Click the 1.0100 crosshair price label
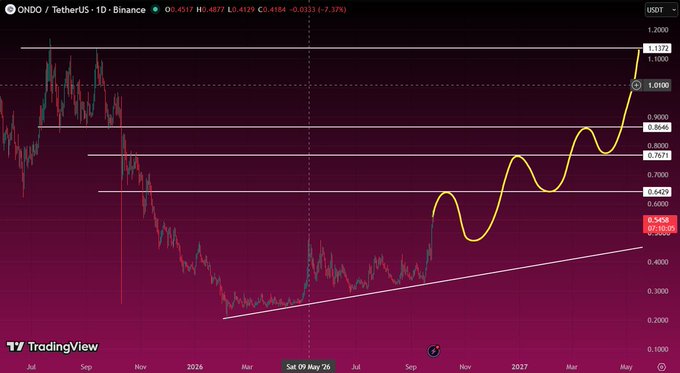Viewport: 680px width, 373px height. 658,85
